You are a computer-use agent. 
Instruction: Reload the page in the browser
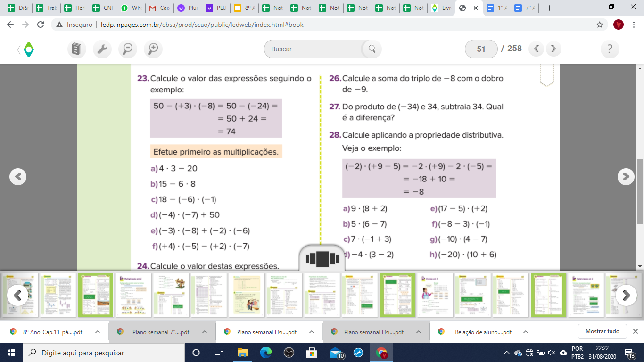tap(41, 25)
